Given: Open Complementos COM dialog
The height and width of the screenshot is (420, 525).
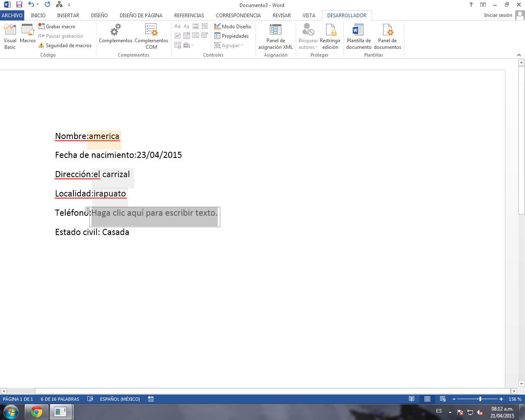Looking at the screenshot, I should (x=151, y=36).
